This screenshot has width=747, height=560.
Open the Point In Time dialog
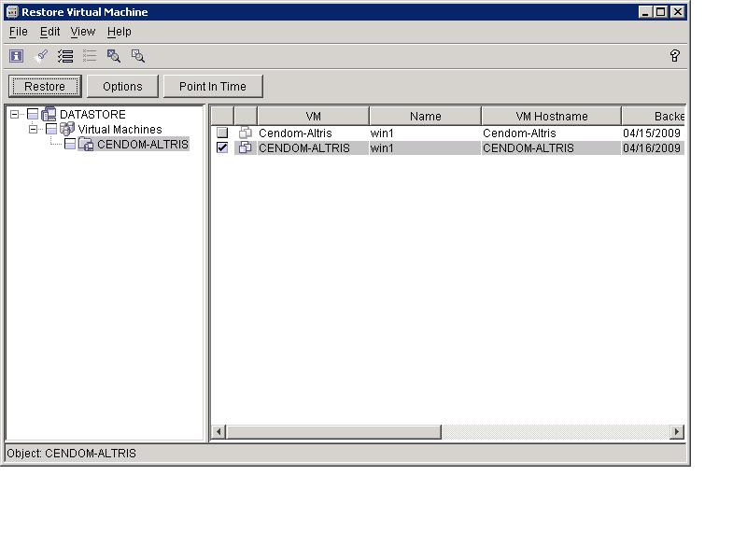point(213,86)
